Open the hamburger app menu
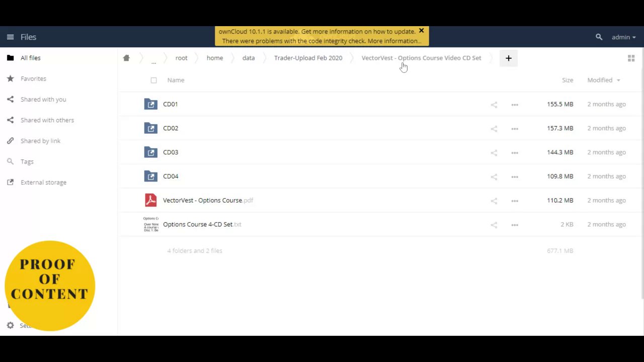Image resolution: width=644 pixels, height=362 pixels. 10,37
